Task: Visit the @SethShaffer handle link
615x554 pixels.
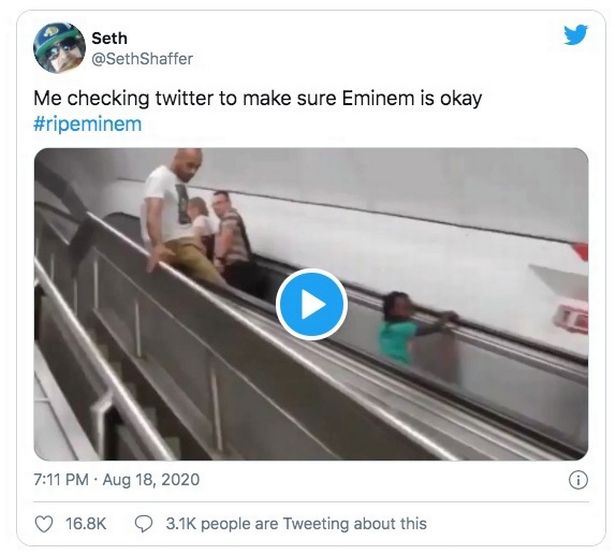Action: point(142,59)
